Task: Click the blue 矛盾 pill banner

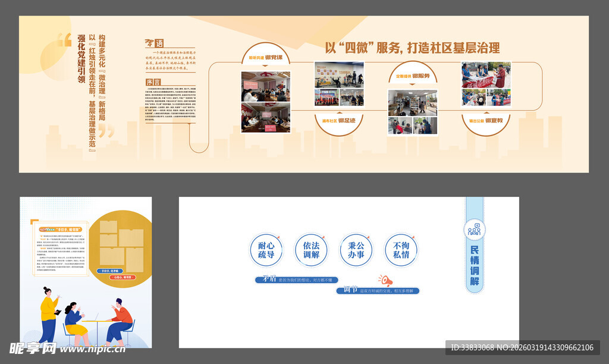Action: click(x=296, y=280)
